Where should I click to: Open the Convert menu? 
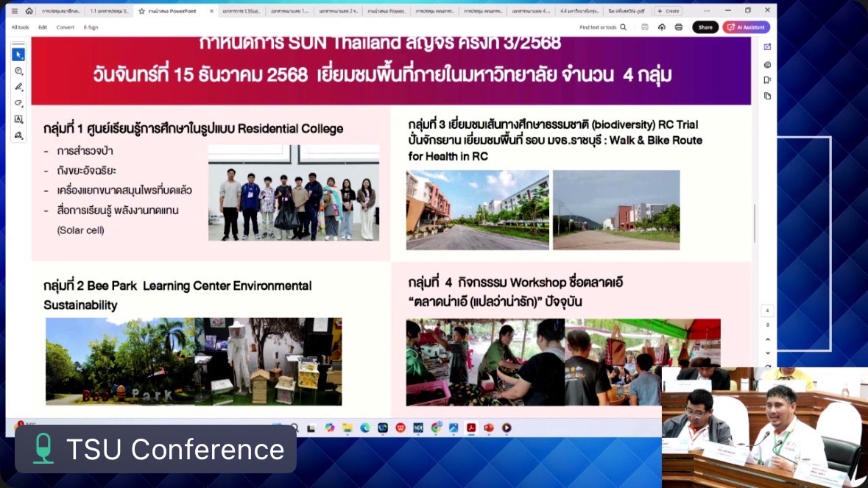point(66,27)
